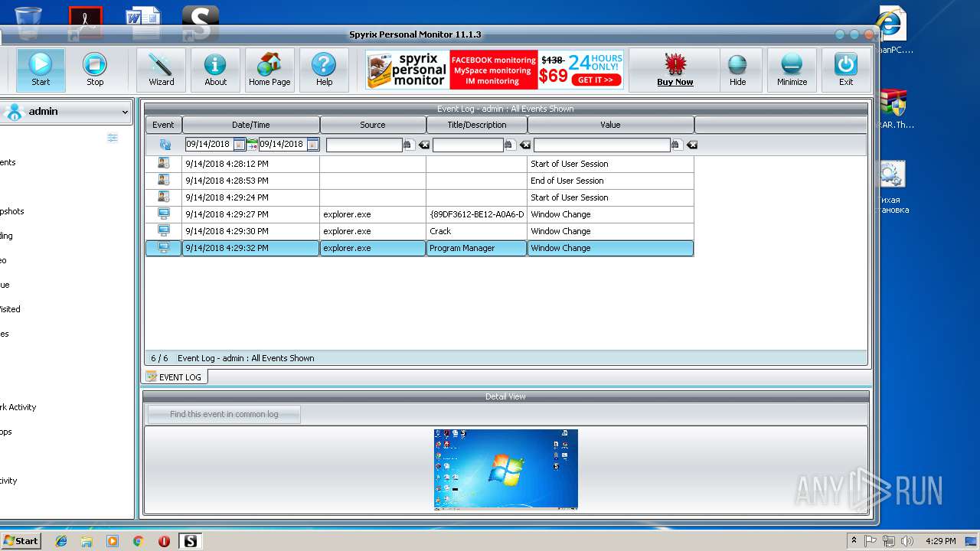This screenshot has width=980, height=551.
Task: Open Opera from the taskbar
Action: pos(164,541)
